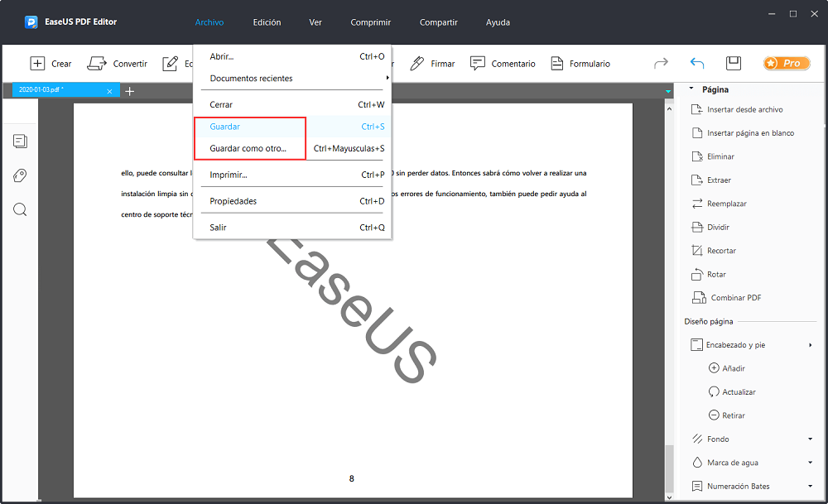Screen dimensions: 828x504
Task: Expand the Fondo dropdown
Action: [810, 439]
